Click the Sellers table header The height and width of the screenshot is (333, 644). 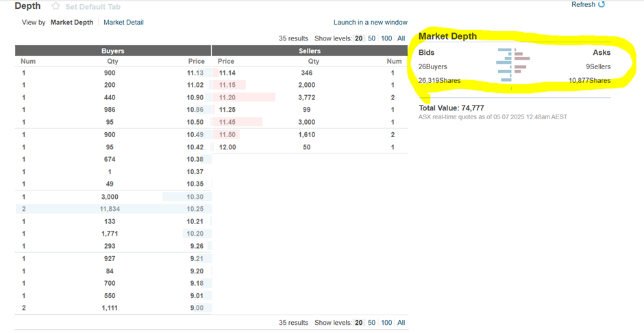(x=310, y=51)
